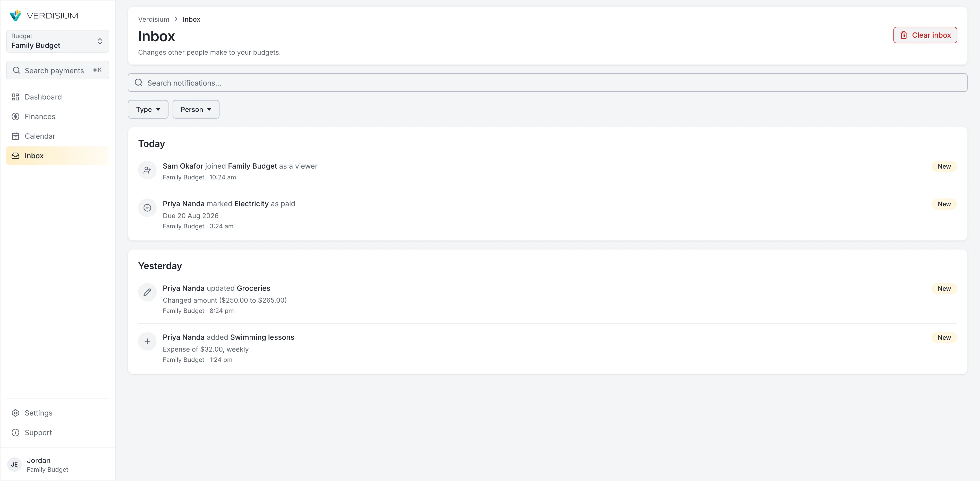Click the trash icon on Clear inbox
The width and height of the screenshot is (980, 481).
[x=903, y=35]
